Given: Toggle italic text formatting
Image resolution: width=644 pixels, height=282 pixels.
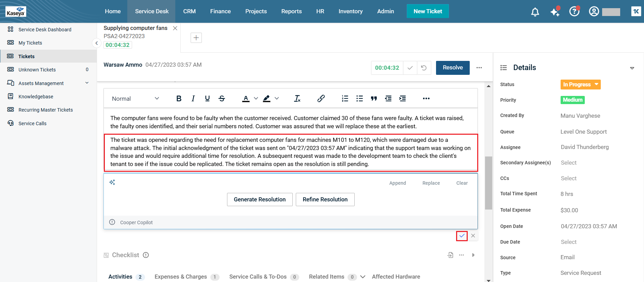Looking at the screenshot, I should 193,99.
